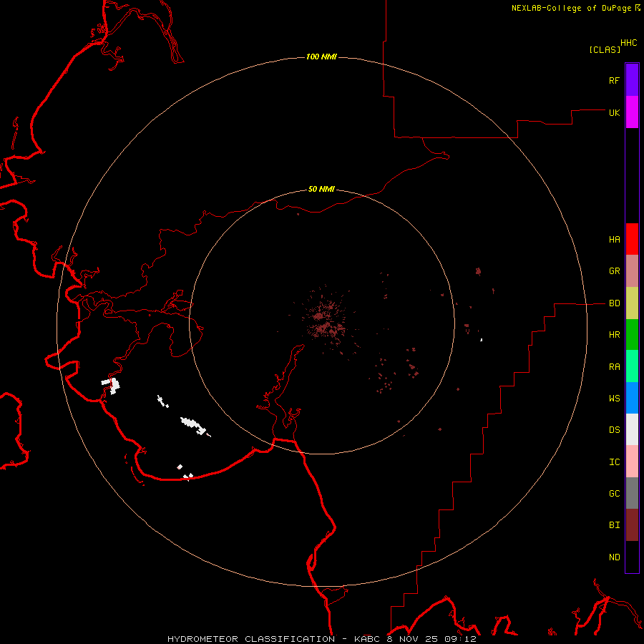This screenshot has width=644, height=644.
Task: Click the HHC product label
Action: 629,43
